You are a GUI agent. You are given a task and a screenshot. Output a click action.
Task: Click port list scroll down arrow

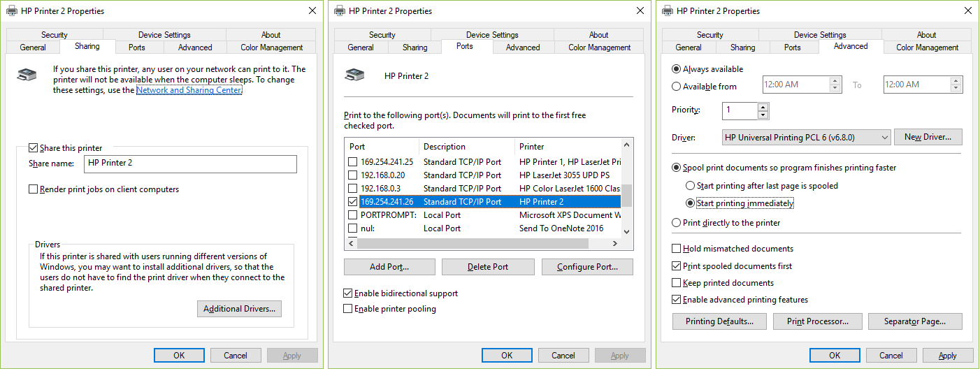[x=626, y=232]
